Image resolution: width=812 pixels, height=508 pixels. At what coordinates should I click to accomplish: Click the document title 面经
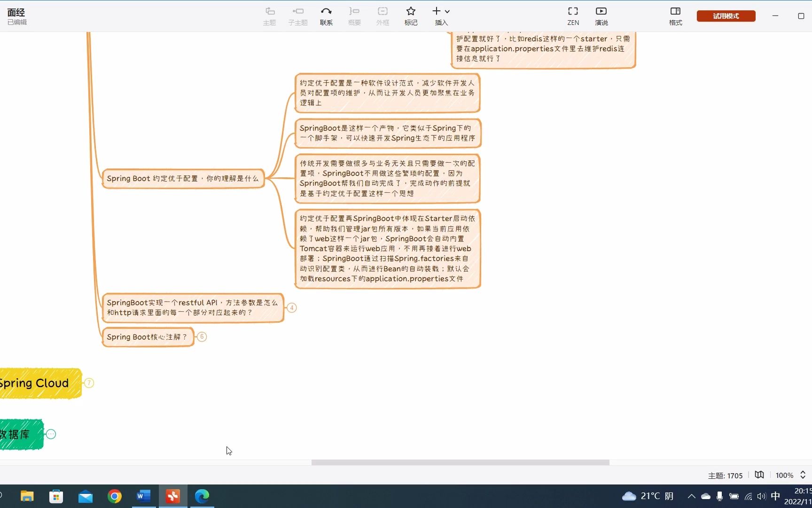click(x=16, y=13)
